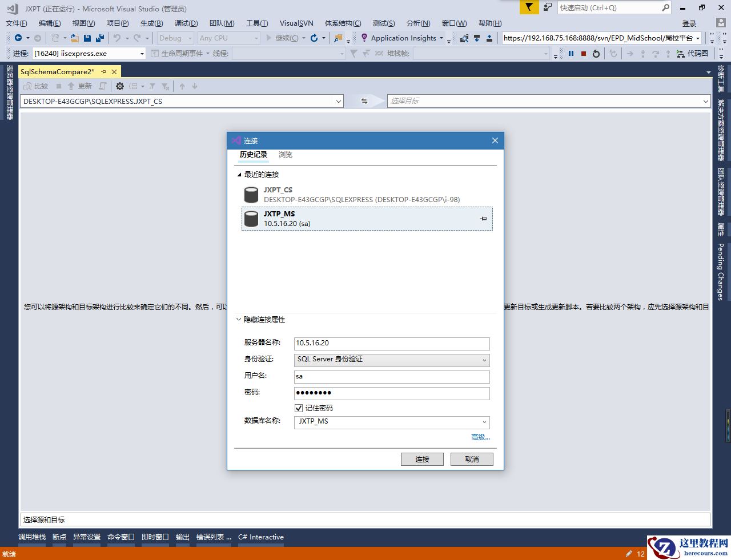
Task: Click the Password input field
Action: tap(392, 393)
